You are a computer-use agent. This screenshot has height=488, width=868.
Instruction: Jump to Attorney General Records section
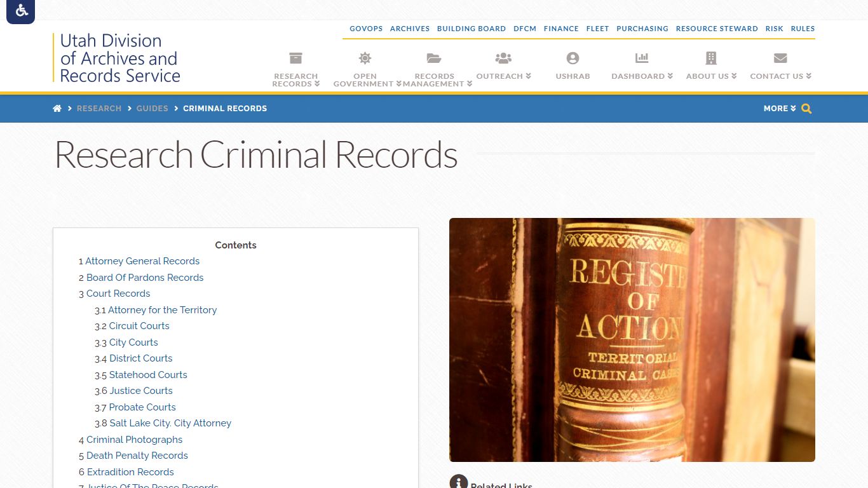point(142,261)
